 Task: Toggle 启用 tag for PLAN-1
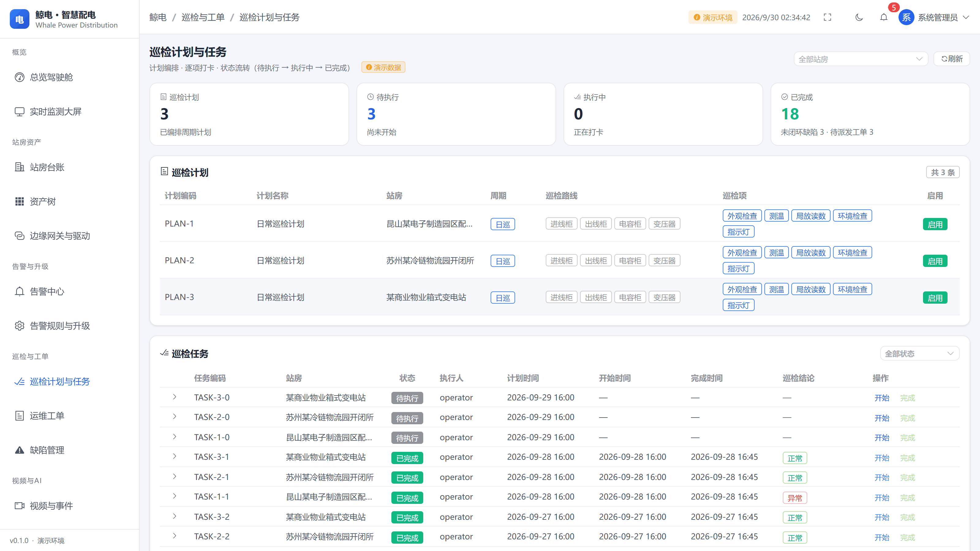935,224
